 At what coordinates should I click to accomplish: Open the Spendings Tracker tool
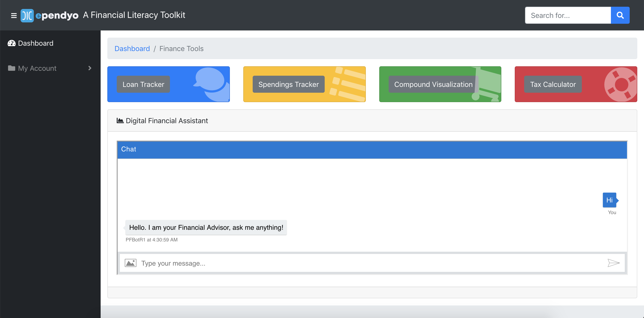[x=288, y=84]
